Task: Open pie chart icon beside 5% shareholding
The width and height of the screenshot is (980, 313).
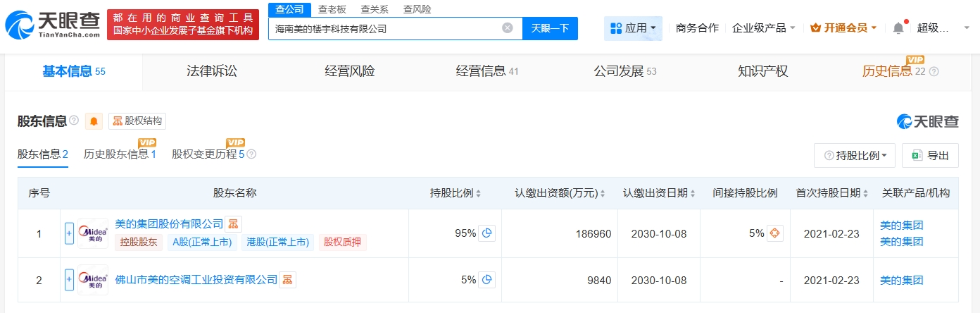Action: click(x=486, y=280)
